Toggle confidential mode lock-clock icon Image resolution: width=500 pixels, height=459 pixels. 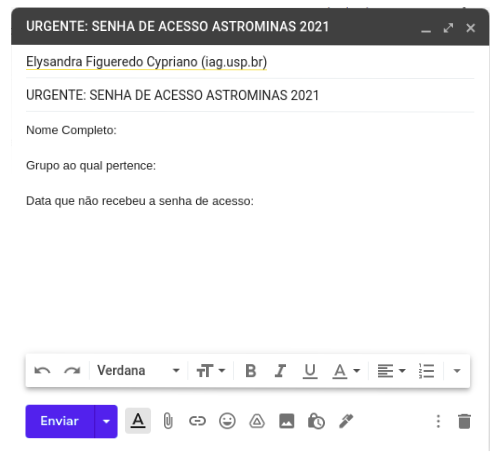pyautogui.click(x=316, y=421)
